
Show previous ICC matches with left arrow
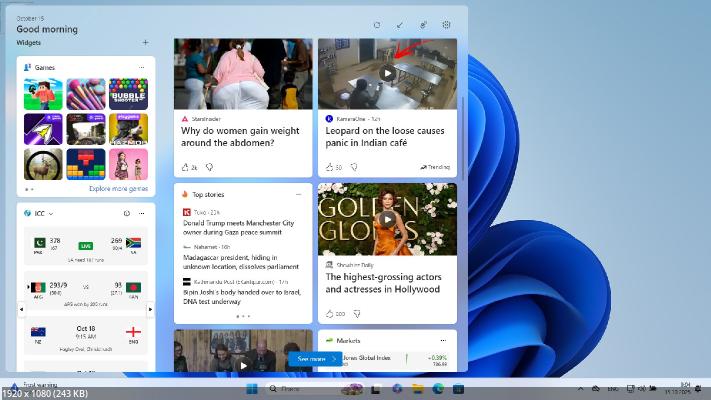point(21,308)
